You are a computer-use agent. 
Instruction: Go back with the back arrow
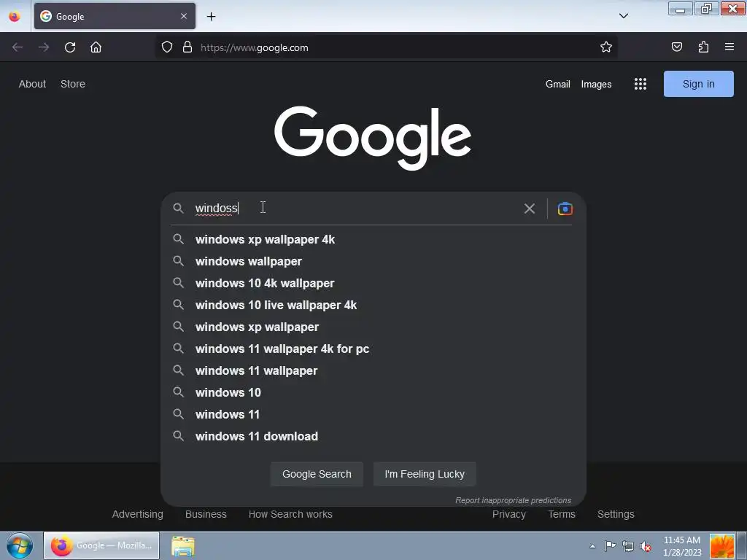18,47
